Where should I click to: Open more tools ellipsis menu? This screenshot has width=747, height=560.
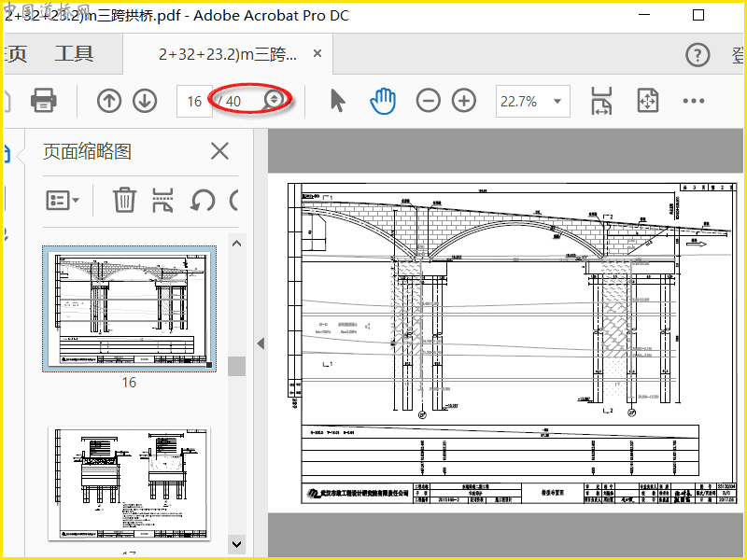(693, 101)
